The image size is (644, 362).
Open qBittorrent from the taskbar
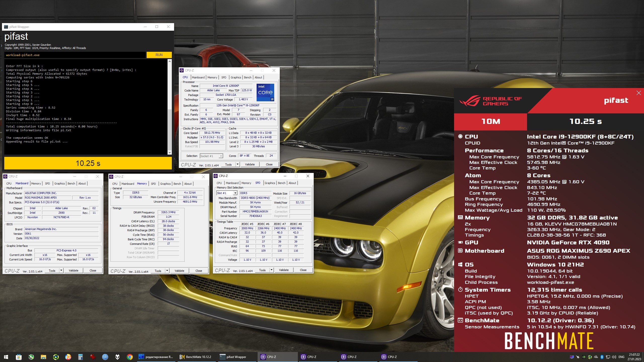click(x=105, y=357)
